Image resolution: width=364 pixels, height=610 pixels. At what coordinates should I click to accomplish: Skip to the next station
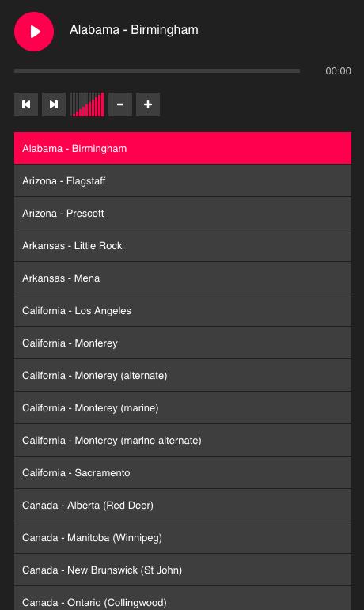[x=54, y=104]
